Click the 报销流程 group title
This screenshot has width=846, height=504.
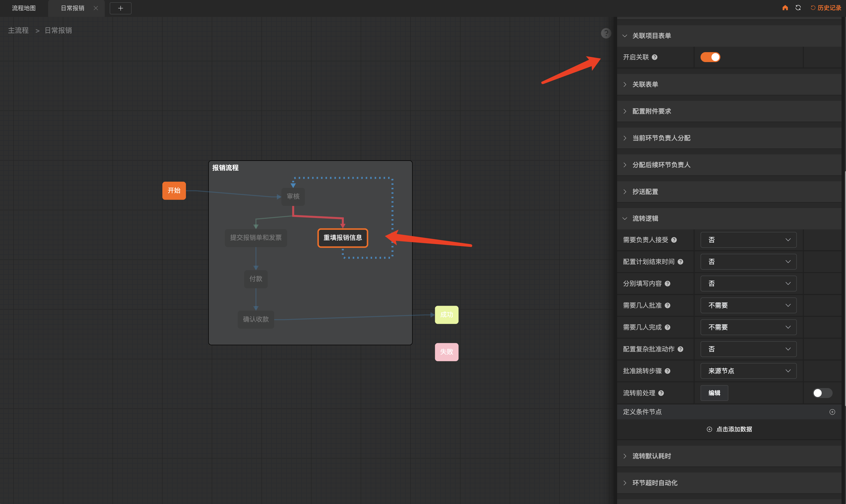[x=225, y=168]
